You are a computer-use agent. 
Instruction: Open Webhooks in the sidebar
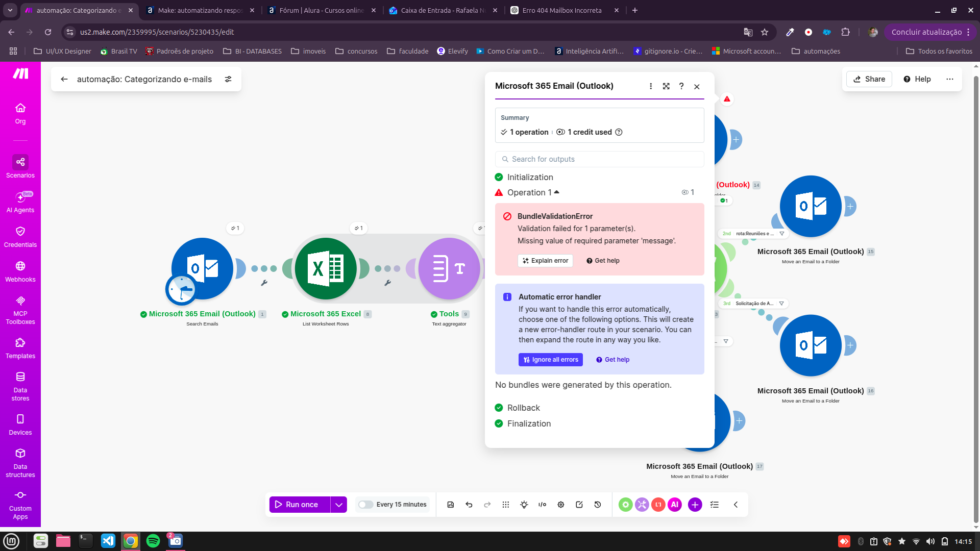click(20, 271)
